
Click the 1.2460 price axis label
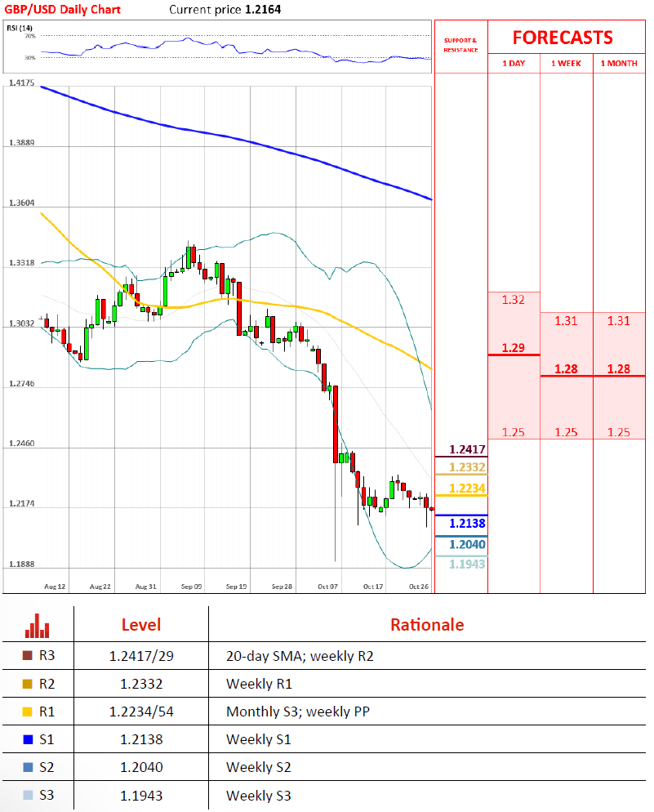pyautogui.click(x=22, y=444)
